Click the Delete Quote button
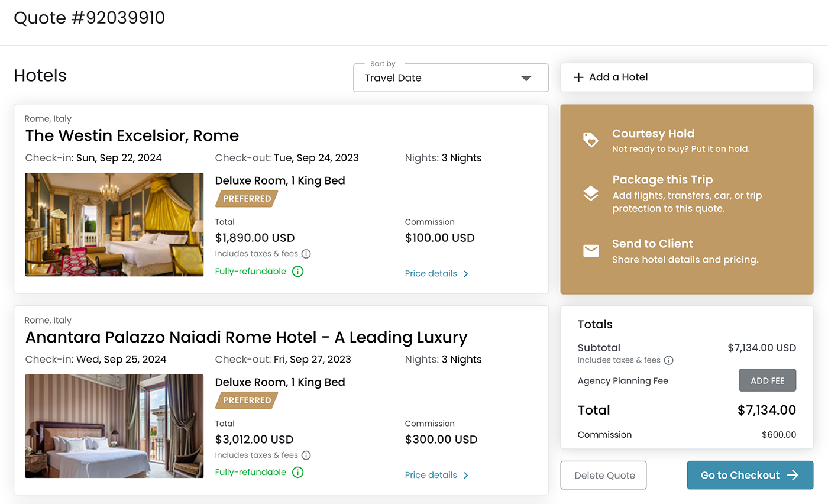 603,475
